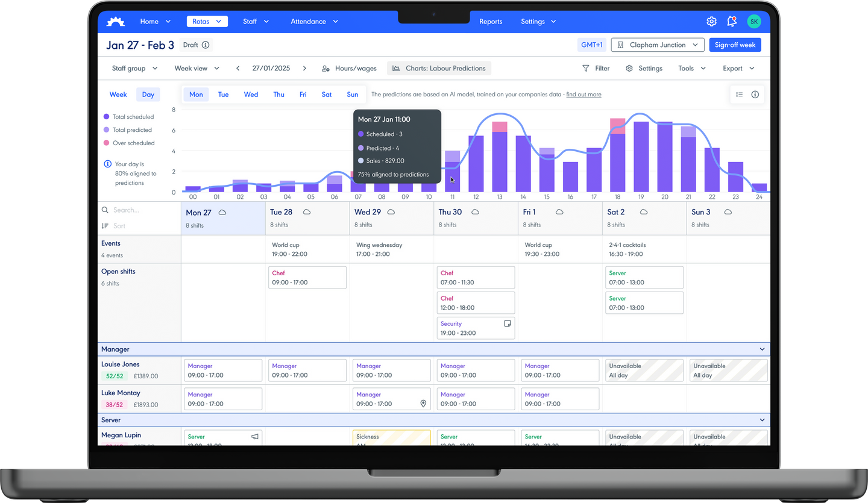
Task: Select Thu in the day selector
Action: (278, 95)
